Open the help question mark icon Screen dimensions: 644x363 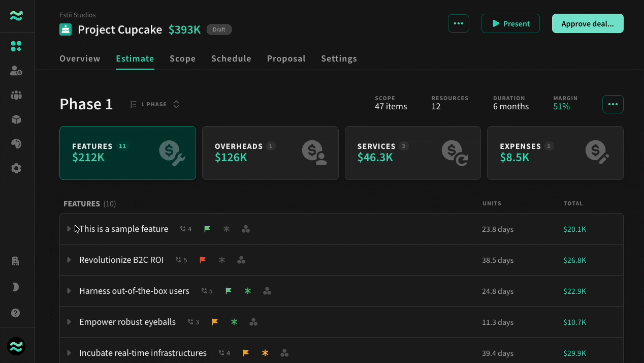pyautogui.click(x=16, y=313)
